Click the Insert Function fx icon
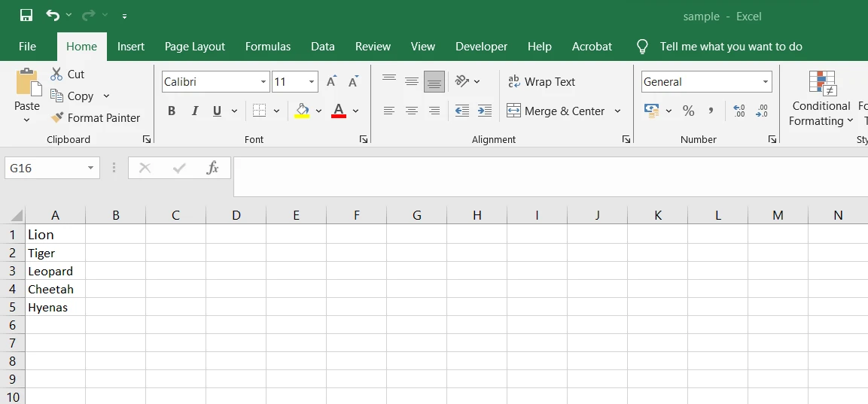This screenshot has height=404, width=868. pos(212,168)
